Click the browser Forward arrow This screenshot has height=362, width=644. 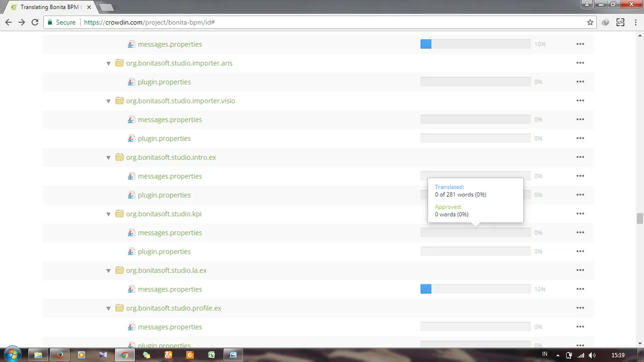coord(22,22)
